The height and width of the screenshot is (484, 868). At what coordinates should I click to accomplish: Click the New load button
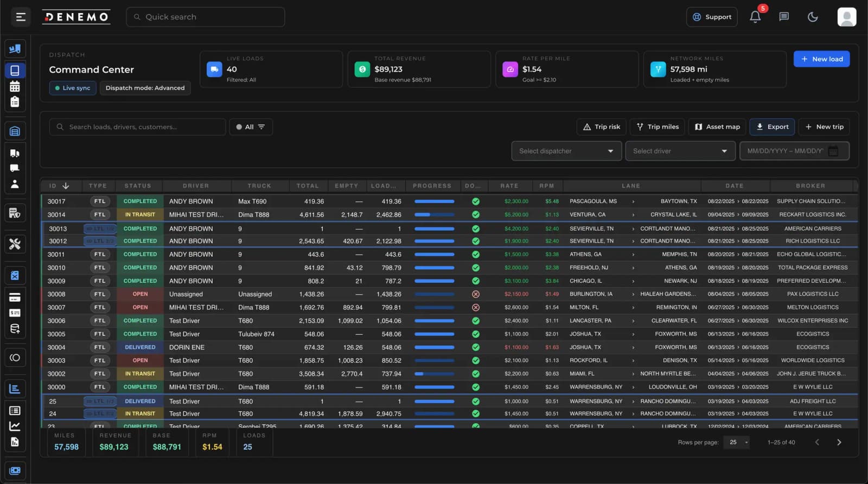pos(821,59)
